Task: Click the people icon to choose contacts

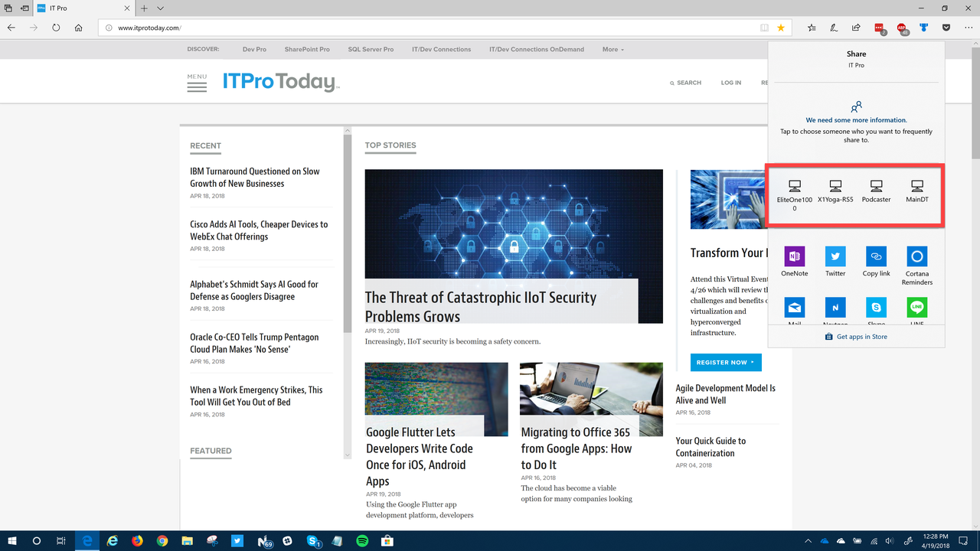Action: coord(857,106)
